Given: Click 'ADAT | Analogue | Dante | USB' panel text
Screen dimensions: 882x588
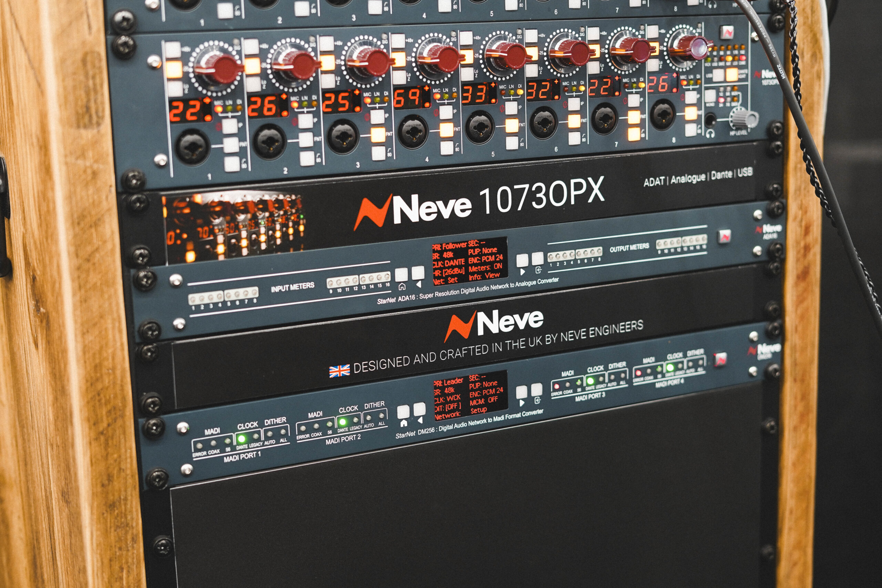Looking at the screenshot, I should 698,177.
